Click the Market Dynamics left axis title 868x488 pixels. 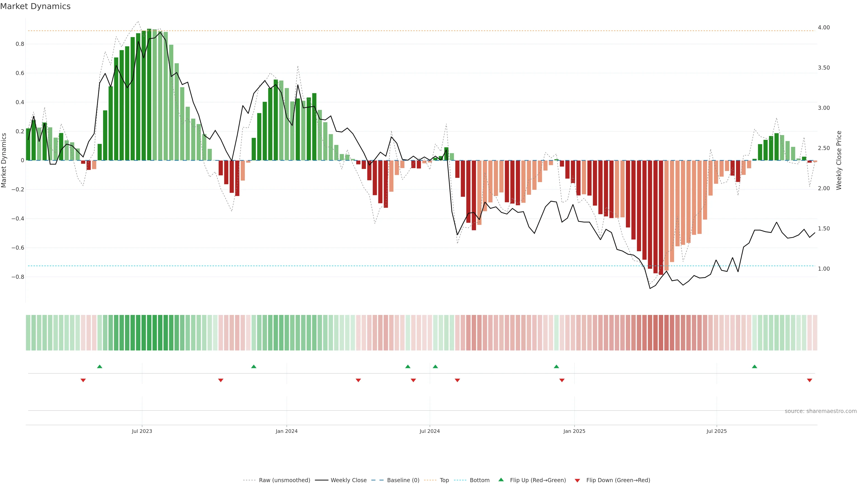pyautogui.click(x=4, y=160)
